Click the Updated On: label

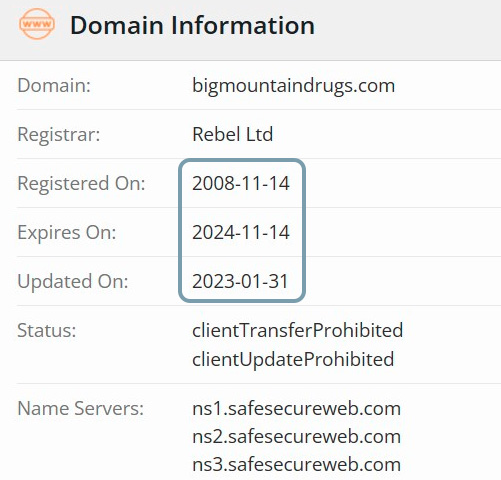pyautogui.click(x=73, y=281)
